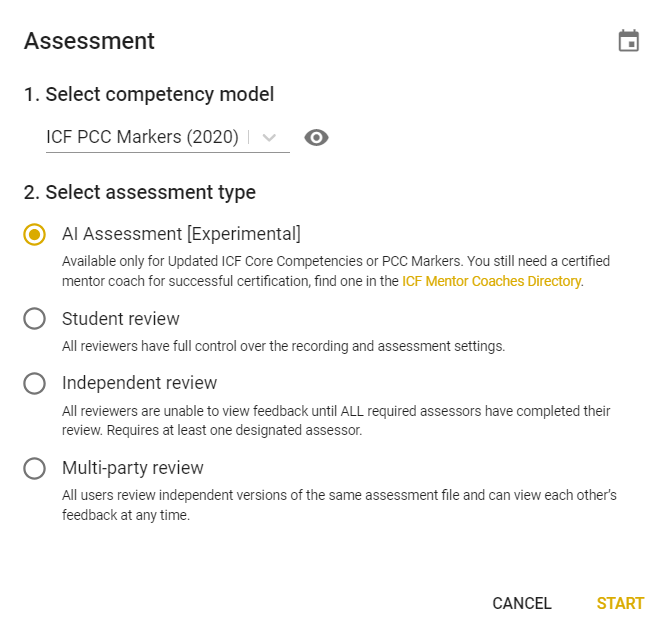Screen dimensions: 667x634
Task: Click the calendar icon beside the Assessment title
Action: [628, 41]
